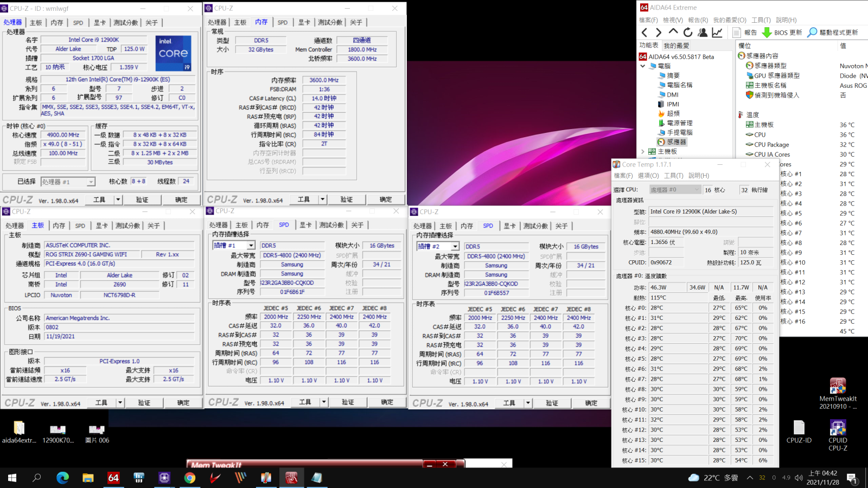
Task: Click AIDA64 BIOS 更新 green arrow
Action: click(x=767, y=33)
